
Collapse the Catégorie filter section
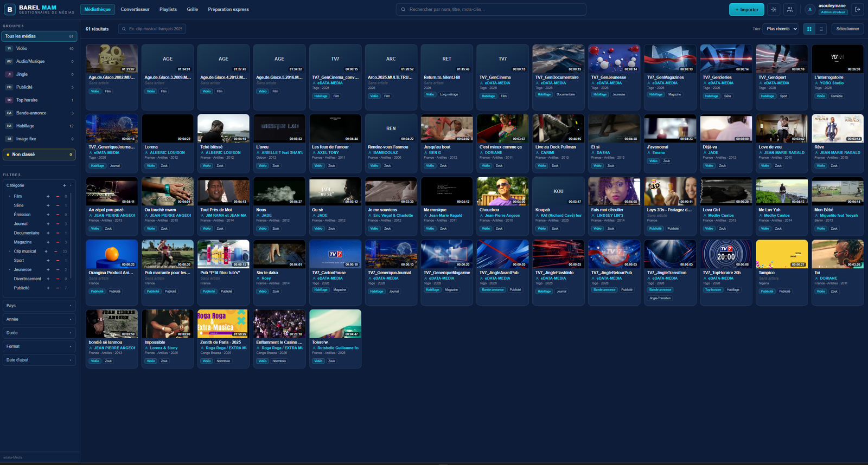point(71,185)
